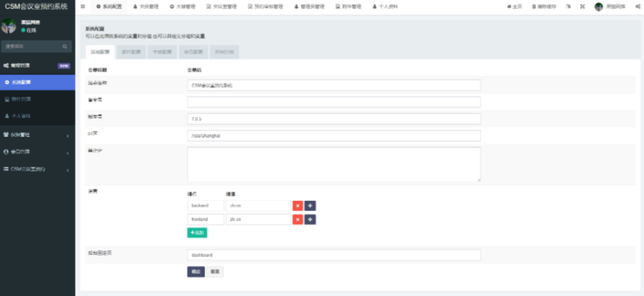Open the 会员管理 top navigation tab
This screenshot has height=296, width=644.
(146, 6)
